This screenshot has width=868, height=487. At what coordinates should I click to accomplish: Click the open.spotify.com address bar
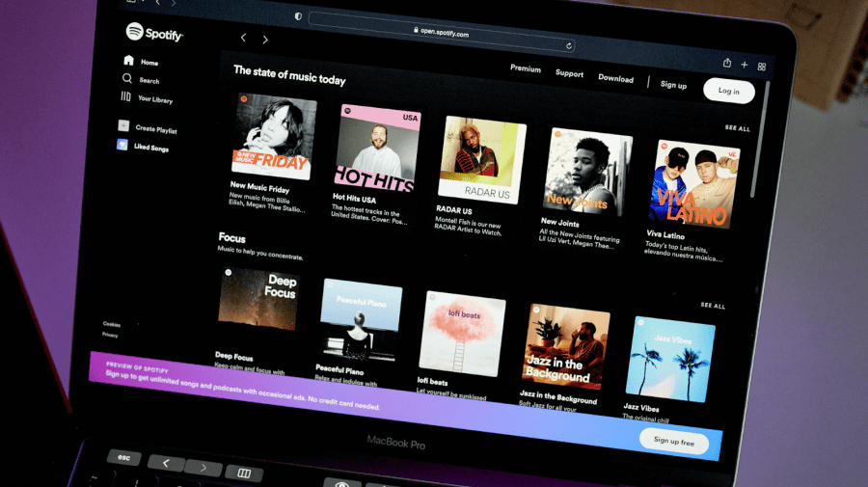click(x=441, y=32)
